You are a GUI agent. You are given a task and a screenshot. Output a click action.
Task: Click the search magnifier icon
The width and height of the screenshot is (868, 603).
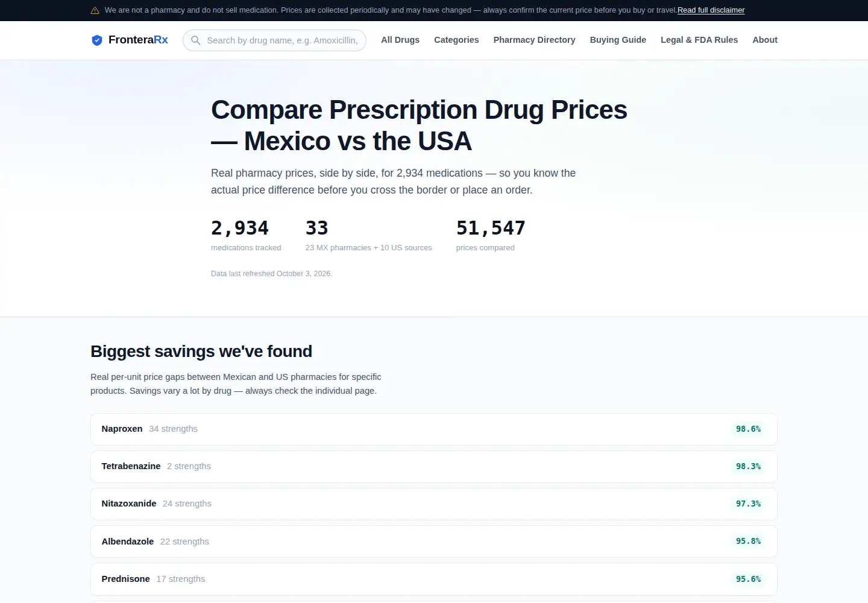click(x=195, y=40)
